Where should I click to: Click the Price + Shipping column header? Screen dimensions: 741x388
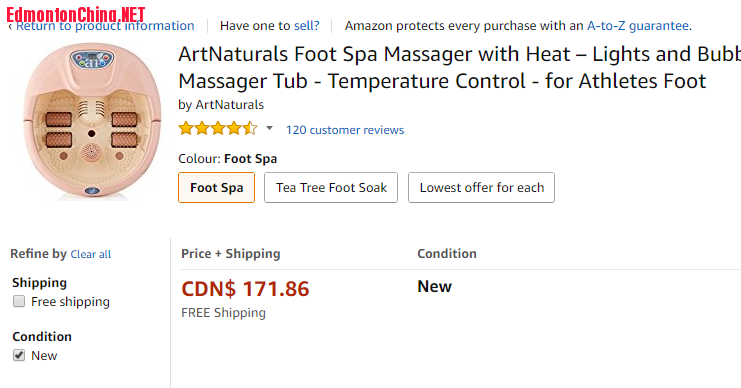click(x=231, y=254)
